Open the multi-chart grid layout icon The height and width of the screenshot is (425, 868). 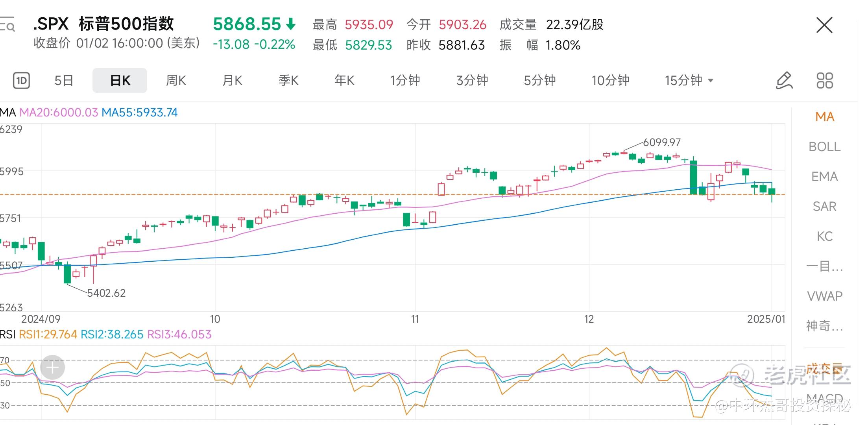point(824,81)
